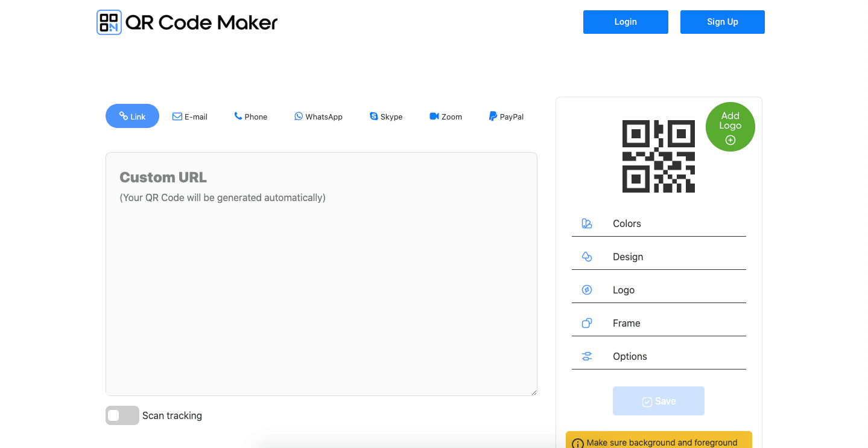Viewport: 868px width, 448px height.
Task: Click the Login button
Action: point(625,22)
